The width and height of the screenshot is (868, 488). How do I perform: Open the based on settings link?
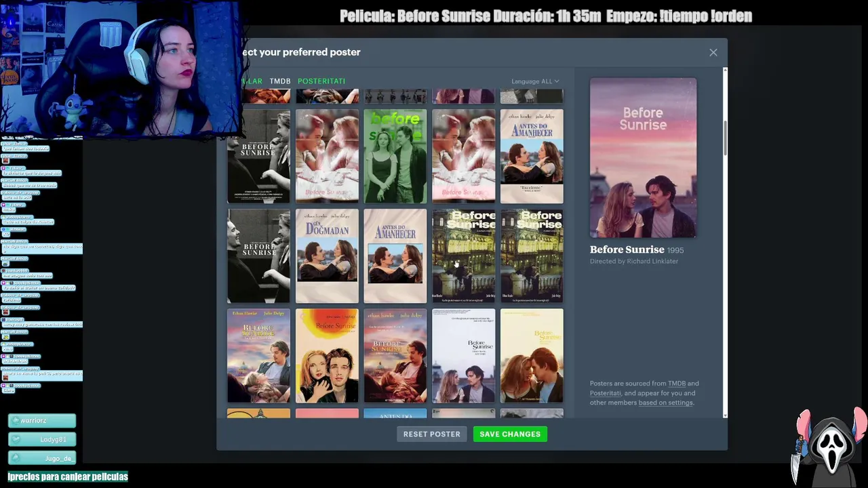point(665,403)
